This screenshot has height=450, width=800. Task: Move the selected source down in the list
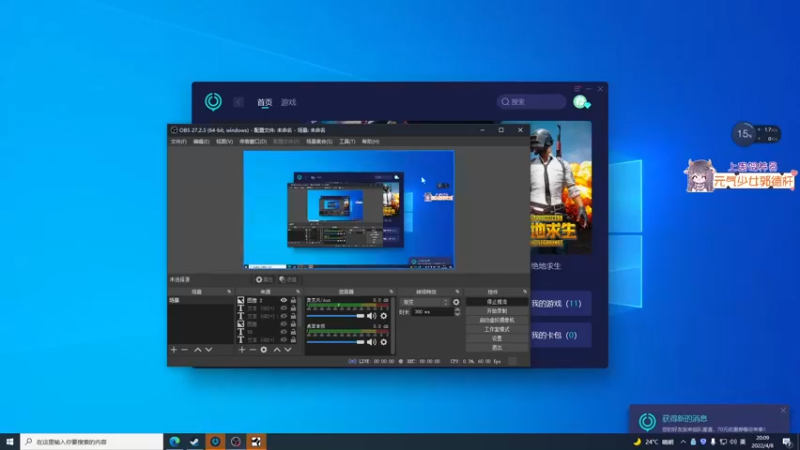[288, 350]
